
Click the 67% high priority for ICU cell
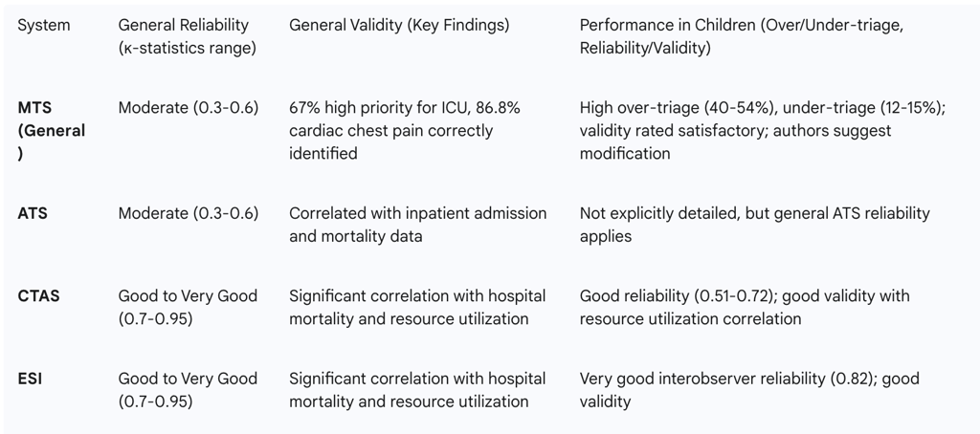pyautogui.click(x=405, y=130)
